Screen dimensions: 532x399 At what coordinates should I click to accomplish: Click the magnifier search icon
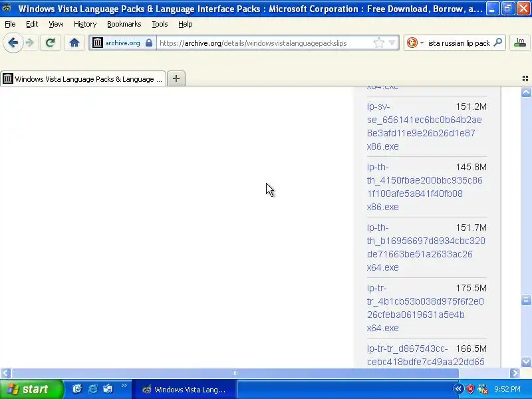coord(497,43)
